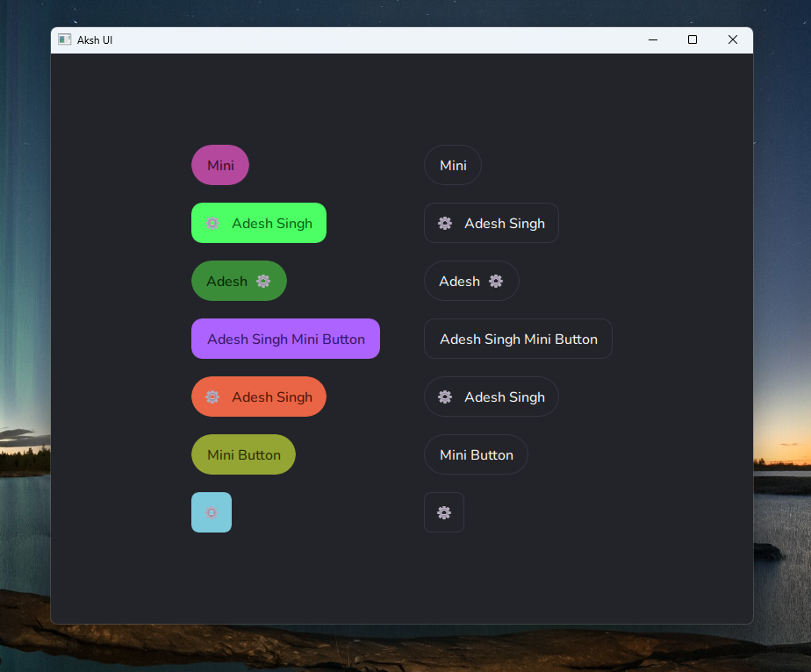Close the Aksh UI window
Viewport: 811px width, 672px height.
coord(733,39)
